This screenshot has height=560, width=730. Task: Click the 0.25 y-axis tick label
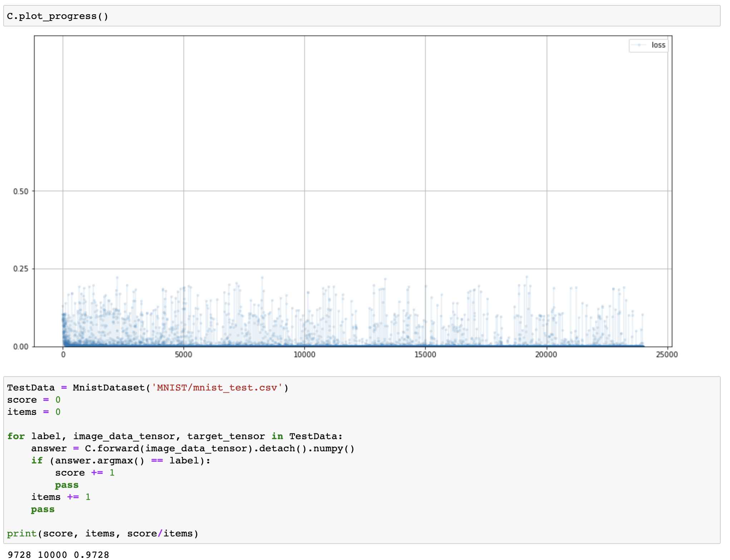tap(21, 269)
